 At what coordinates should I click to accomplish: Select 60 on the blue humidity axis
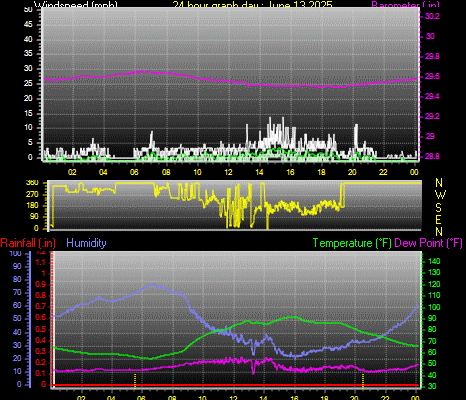tap(17, 305)
